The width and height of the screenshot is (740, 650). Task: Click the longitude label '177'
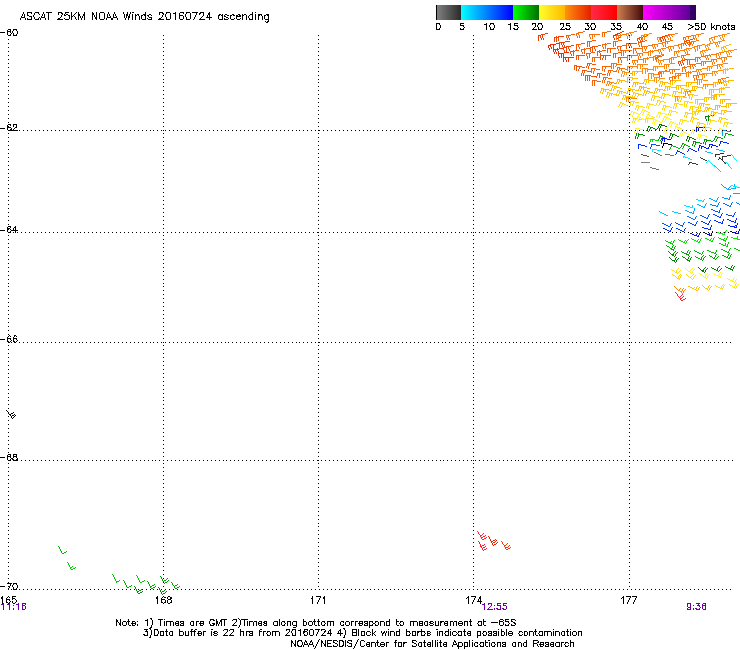tap(629, 600)
